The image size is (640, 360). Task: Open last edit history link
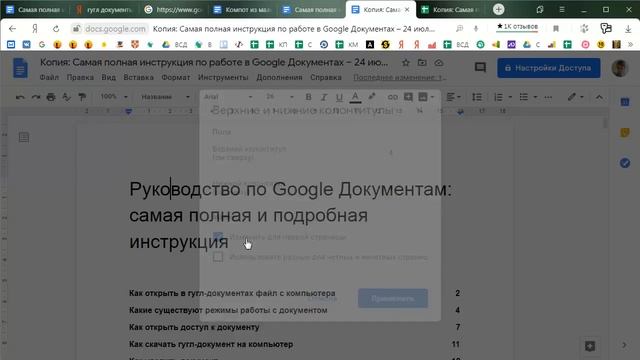point(399,78)
